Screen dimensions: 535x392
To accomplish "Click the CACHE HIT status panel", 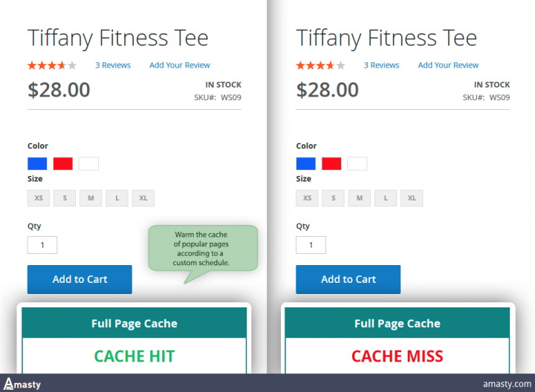I will tap(134, 356).
